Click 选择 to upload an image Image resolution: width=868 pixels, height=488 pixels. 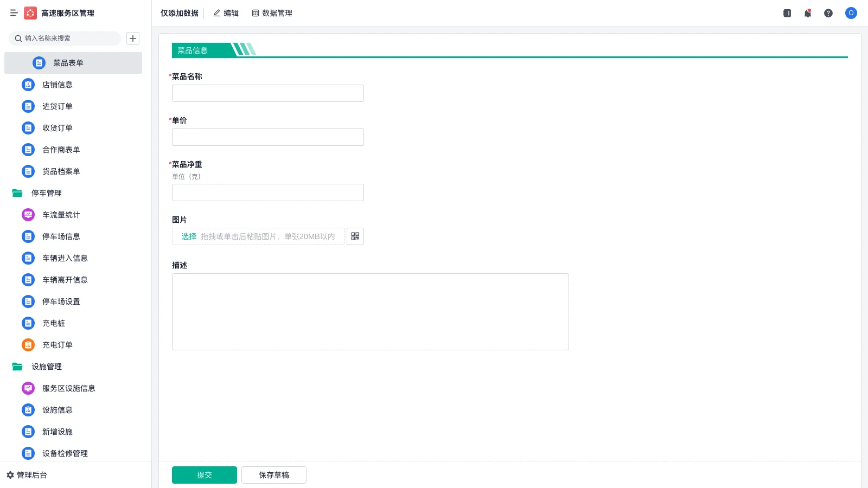point(189,236)
